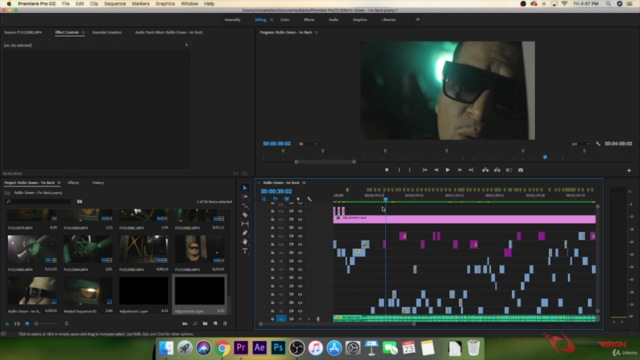
Task: Click timeline horizontal zoom scrollbar
Action: point(337,324)
